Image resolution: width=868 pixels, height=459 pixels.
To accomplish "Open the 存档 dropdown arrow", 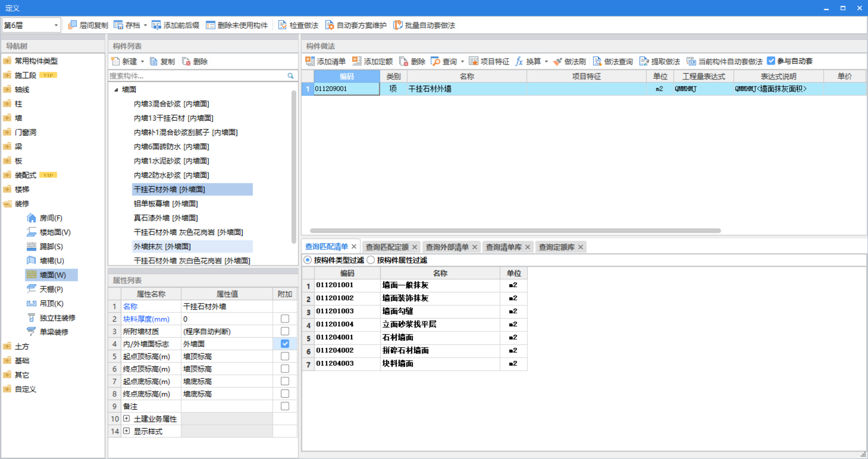I will [145, 25].
